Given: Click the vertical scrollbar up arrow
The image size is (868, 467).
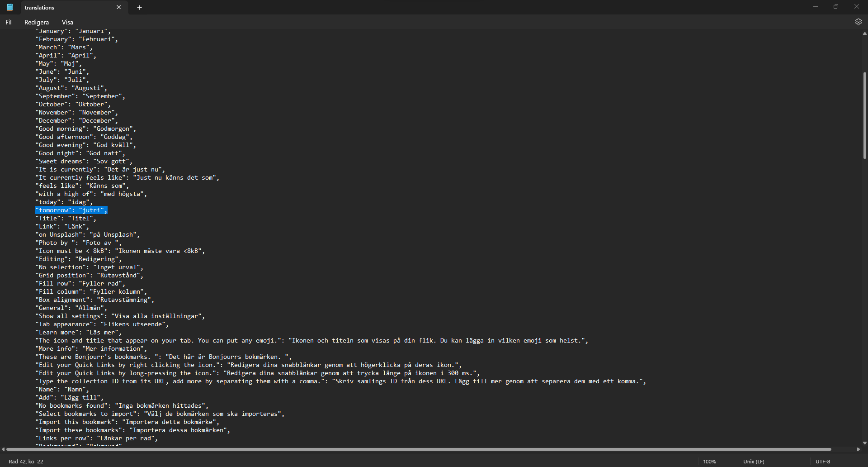Looking at the screenshot, I should pyautogui.click(x=864, y=33).
